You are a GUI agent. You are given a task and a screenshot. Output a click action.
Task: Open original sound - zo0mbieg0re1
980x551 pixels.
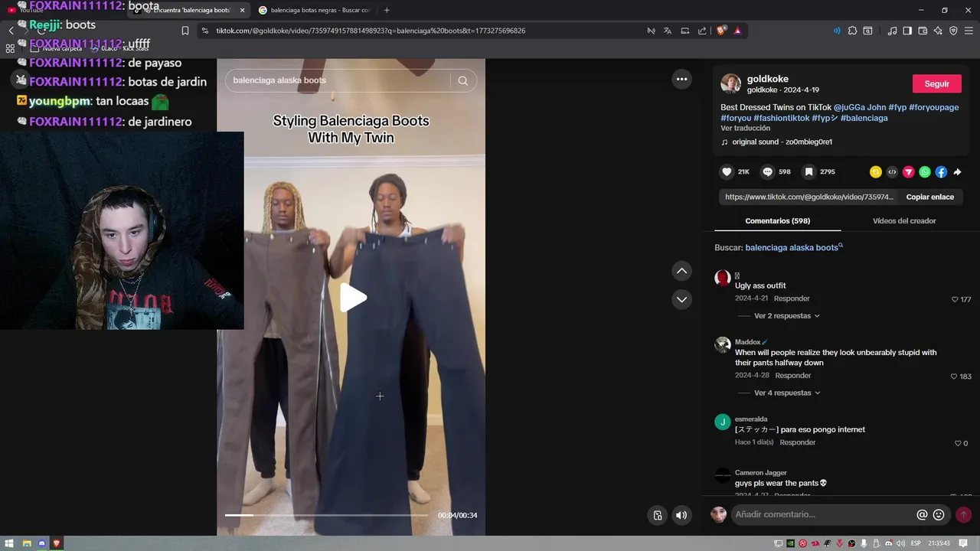point(782,142)
